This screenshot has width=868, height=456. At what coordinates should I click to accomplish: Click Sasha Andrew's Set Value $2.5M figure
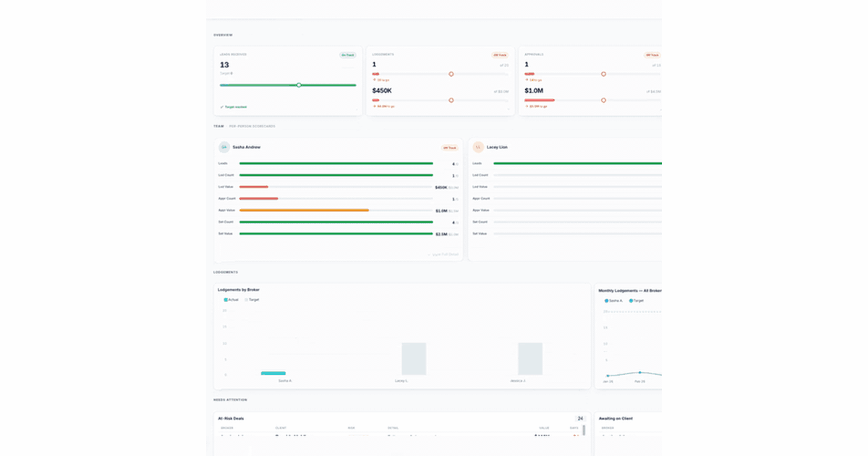[441, 234]
